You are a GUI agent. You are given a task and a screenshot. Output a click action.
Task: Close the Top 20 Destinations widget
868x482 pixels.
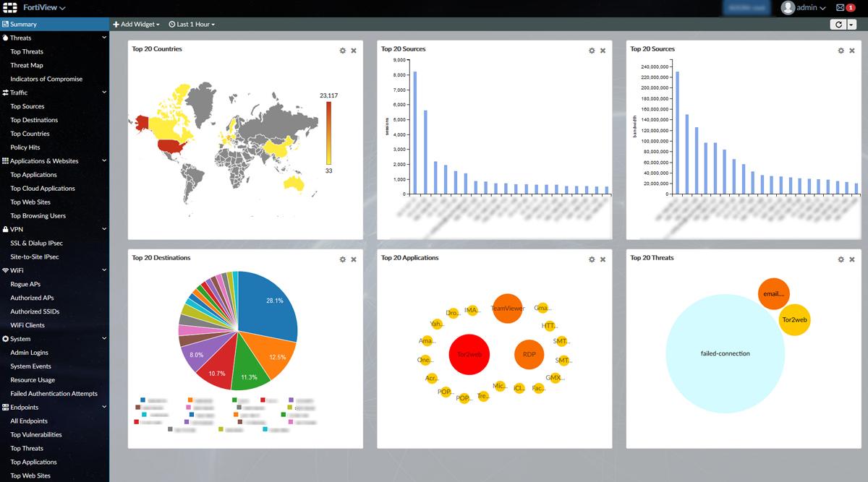[354, 259]
